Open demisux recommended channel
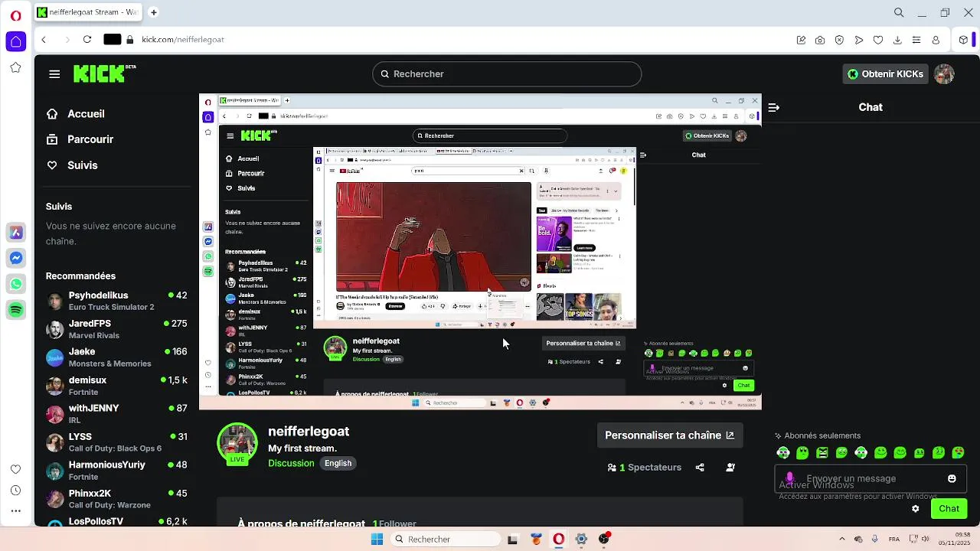This screenshot has width=980, height=551. [116, 386]
